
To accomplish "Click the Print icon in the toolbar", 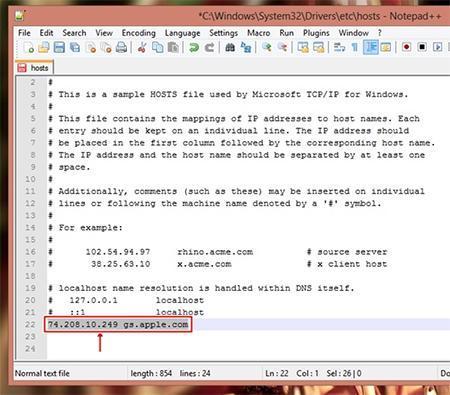I will coord(121,48).
